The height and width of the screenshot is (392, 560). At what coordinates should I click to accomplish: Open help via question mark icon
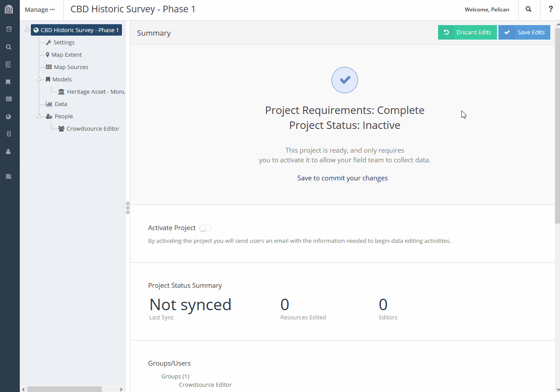coord(550,9)
